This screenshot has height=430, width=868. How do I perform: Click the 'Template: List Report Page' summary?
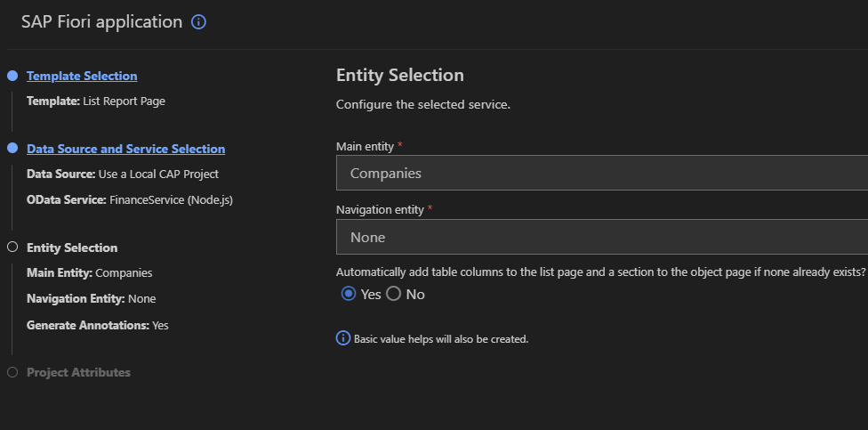point(96,101)
